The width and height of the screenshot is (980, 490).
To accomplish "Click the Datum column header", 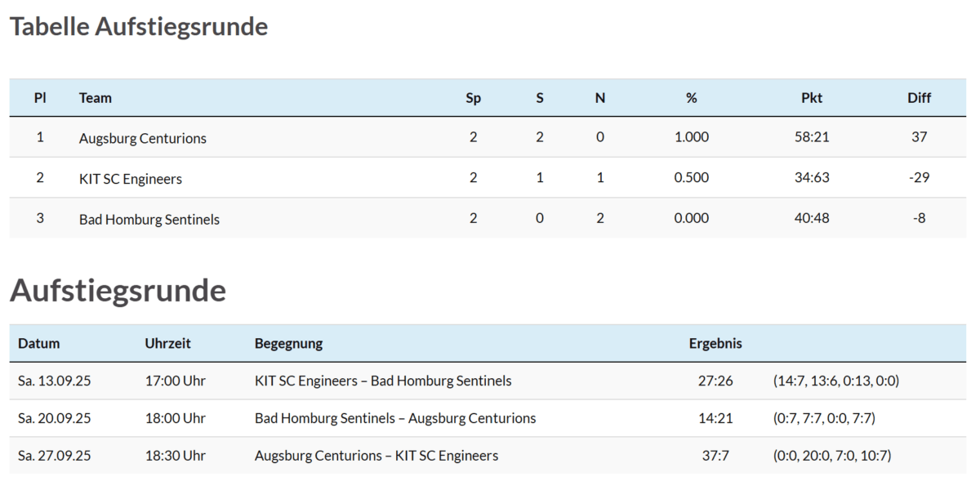I will (38, 344).
